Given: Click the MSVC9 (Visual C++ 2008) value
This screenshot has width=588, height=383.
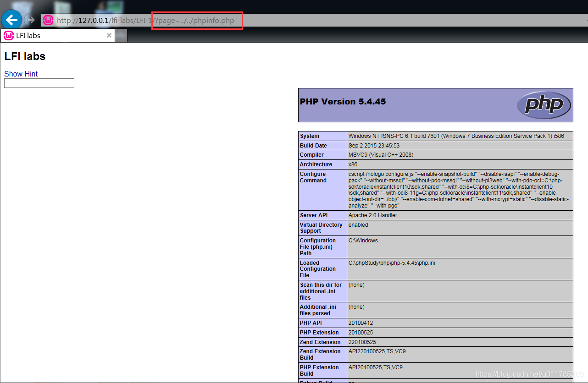Looking at the screenshot, I should pyautogui.click(x=381, y=155).
